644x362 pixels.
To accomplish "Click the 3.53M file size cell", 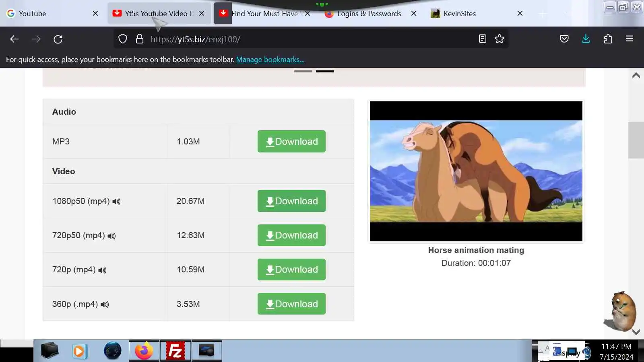I will (198, 304).
